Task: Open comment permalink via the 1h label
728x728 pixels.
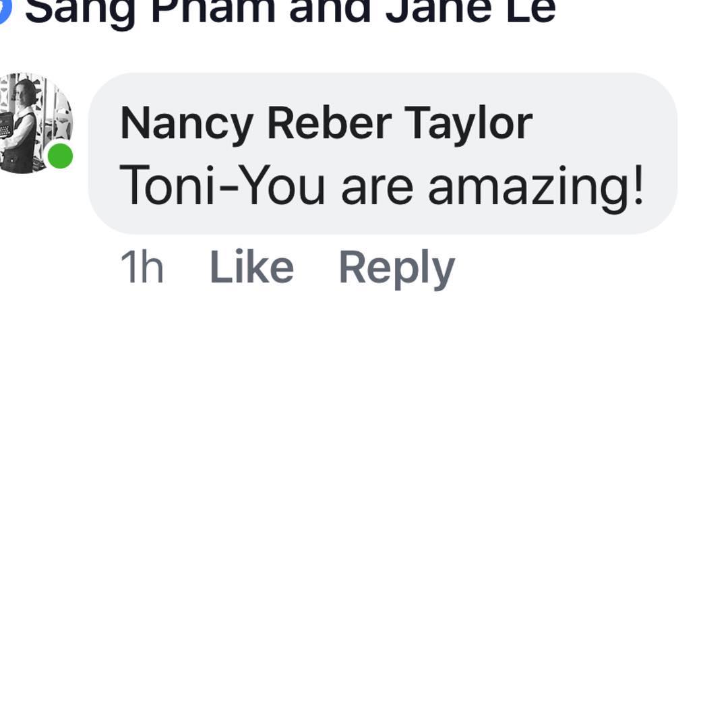Action: point(142,268)
